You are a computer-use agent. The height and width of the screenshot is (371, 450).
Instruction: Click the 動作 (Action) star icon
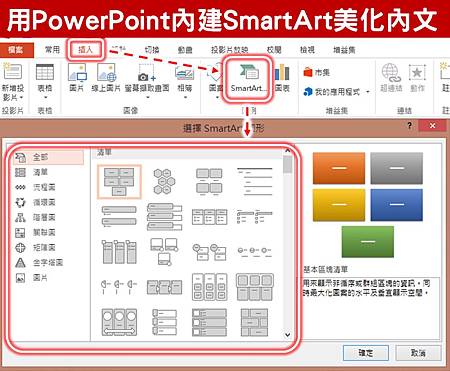pos(417,72)
